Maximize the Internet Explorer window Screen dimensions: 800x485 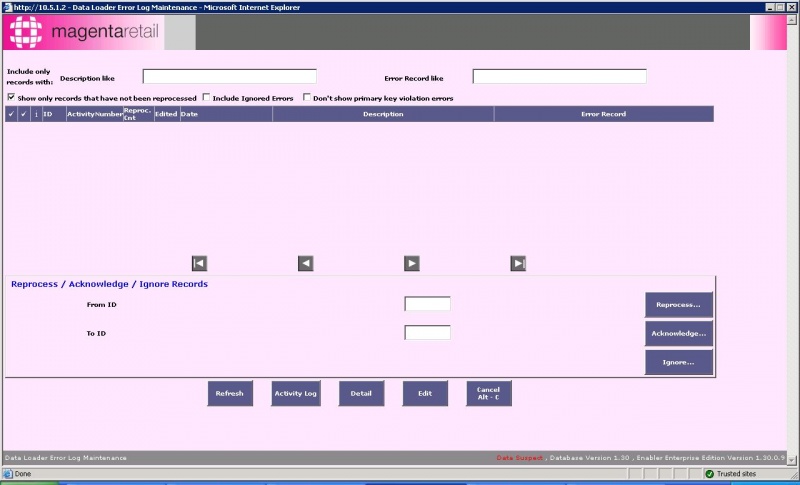[780, 7]
